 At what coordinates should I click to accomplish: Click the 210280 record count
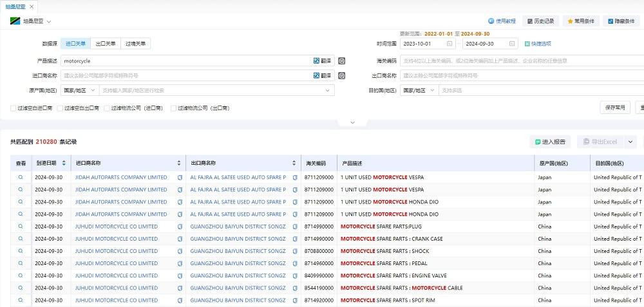point(46,142)
